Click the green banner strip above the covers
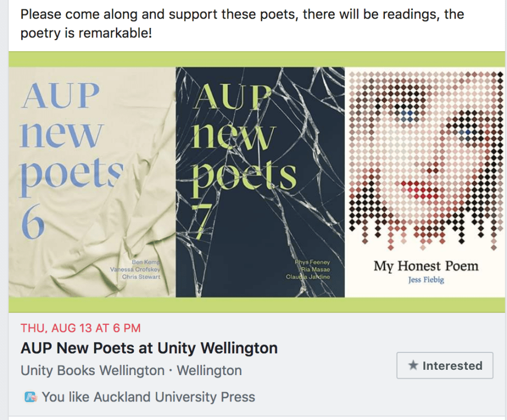Screen dimensions: 507x420 [257, 59]
